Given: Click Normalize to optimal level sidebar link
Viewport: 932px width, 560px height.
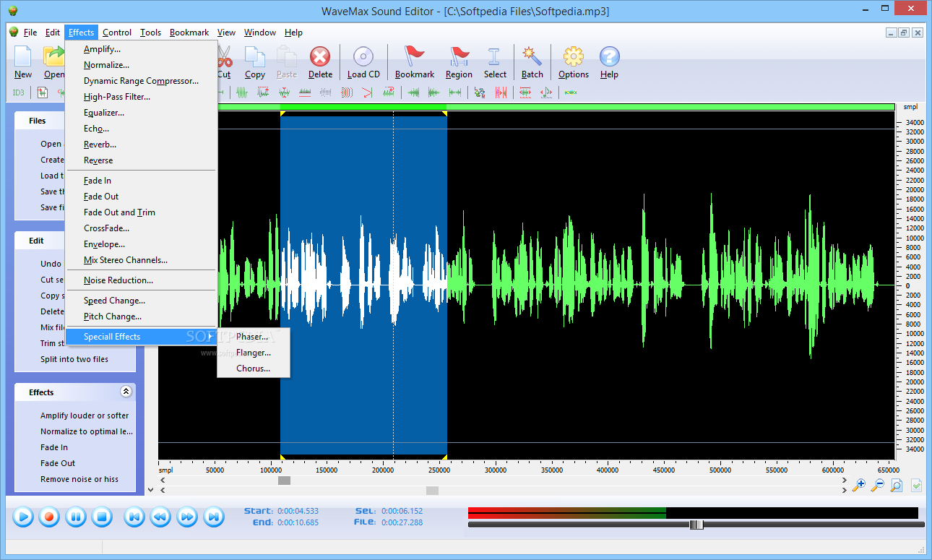Looking at the screenshot, I should tap(87, 431).
